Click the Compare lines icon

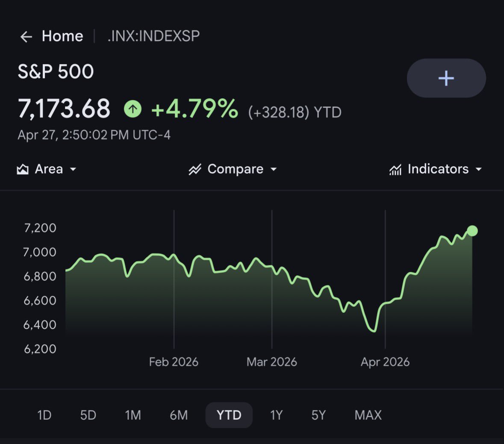pos(195,169)
